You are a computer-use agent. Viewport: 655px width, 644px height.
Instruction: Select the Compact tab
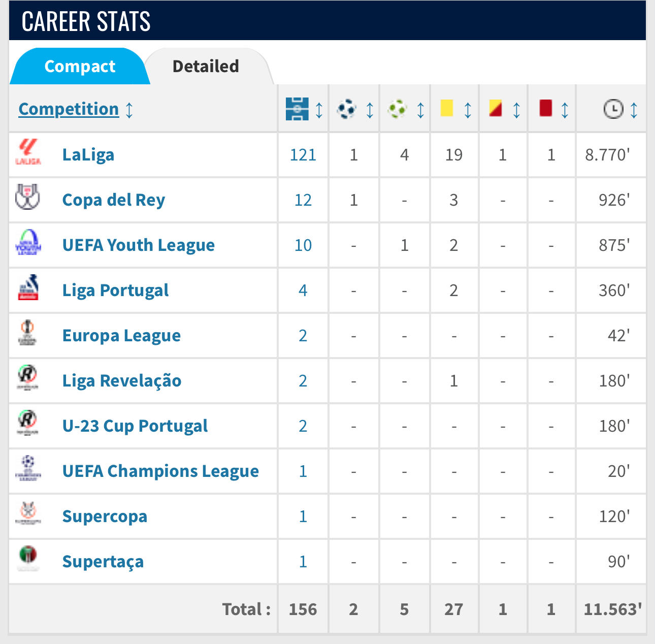(80, 67)
